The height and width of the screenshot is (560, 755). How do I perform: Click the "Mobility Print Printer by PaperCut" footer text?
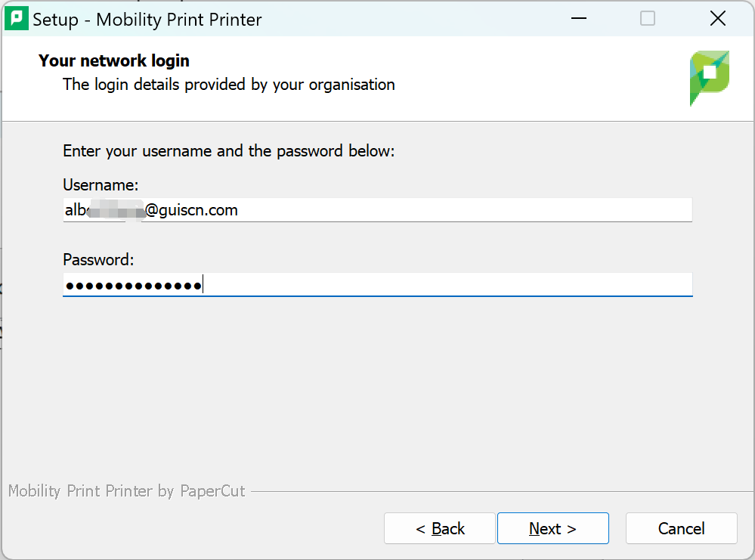pyautogui.click(x=126, y=491)
